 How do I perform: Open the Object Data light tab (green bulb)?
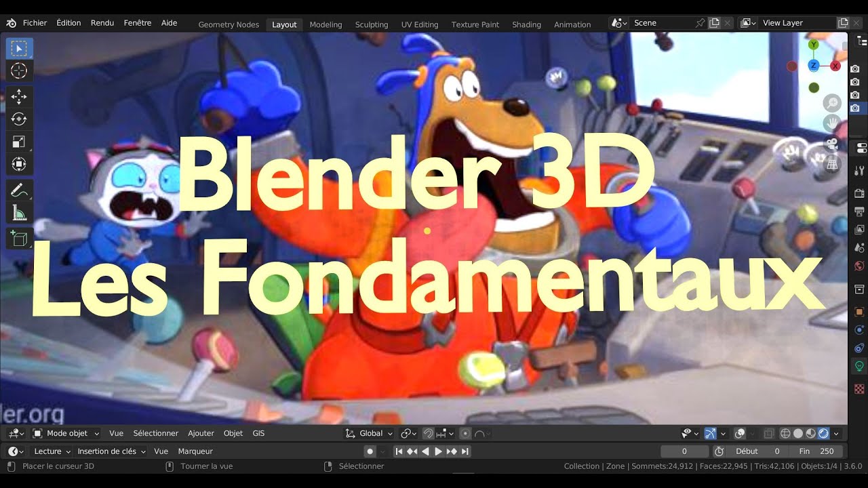click(x=860, y=367)
